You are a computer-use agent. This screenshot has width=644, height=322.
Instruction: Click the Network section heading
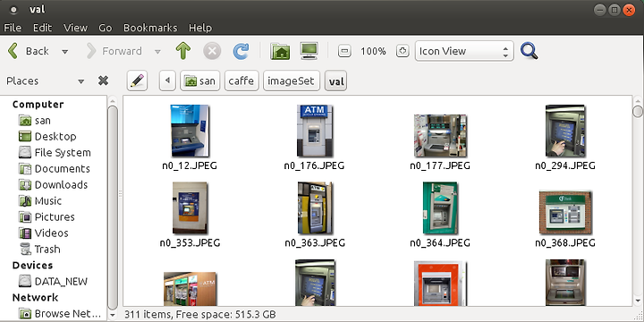pyautogui.click(x=35, y=297)
